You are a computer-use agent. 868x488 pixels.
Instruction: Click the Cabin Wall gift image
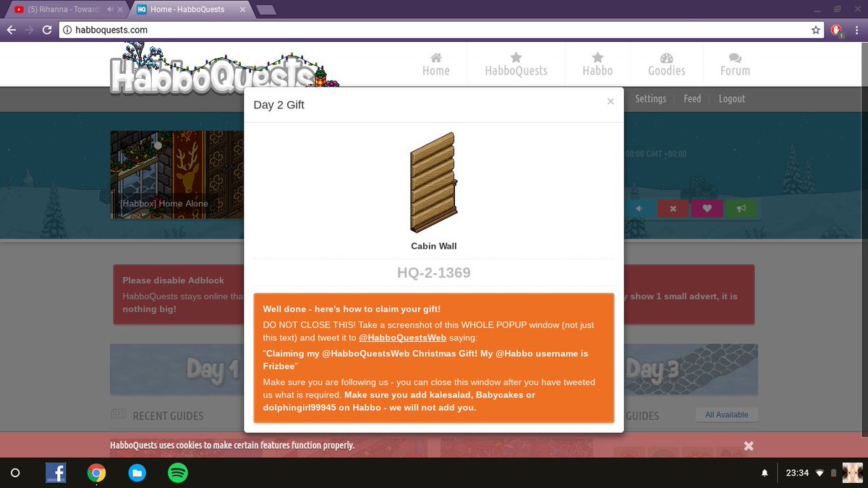pyautogui.click(x=434, y=183)
